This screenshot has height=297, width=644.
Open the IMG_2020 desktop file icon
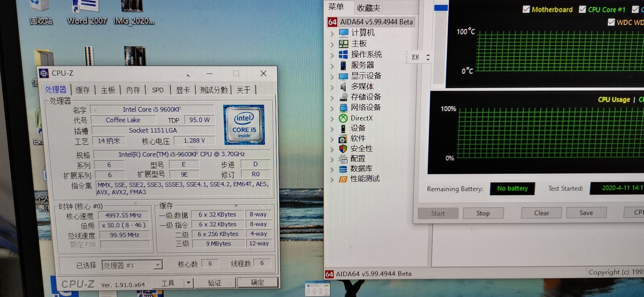133,13
